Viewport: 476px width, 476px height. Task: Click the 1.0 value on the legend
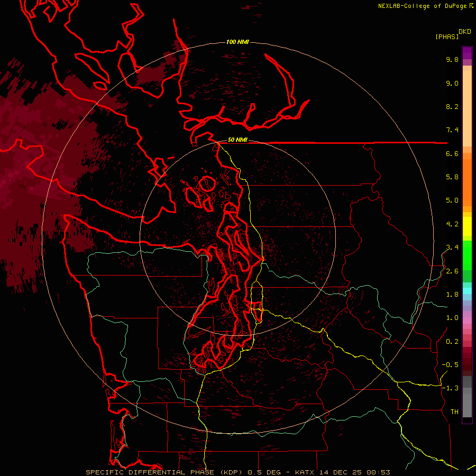coord(452,318)
